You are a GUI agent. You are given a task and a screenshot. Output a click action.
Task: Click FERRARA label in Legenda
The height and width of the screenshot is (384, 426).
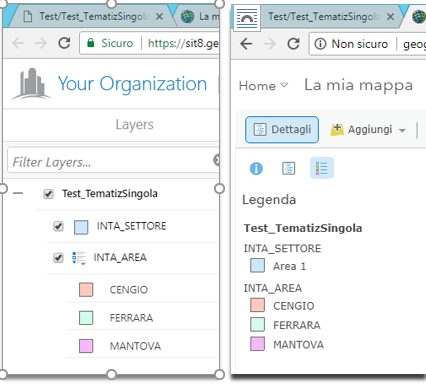297,325
